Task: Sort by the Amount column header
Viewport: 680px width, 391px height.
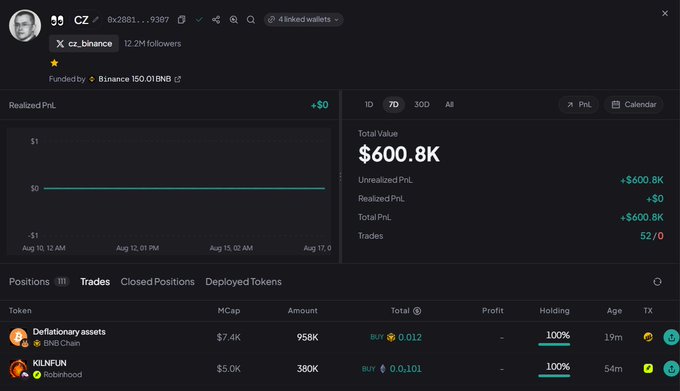Action: [302, 311]
